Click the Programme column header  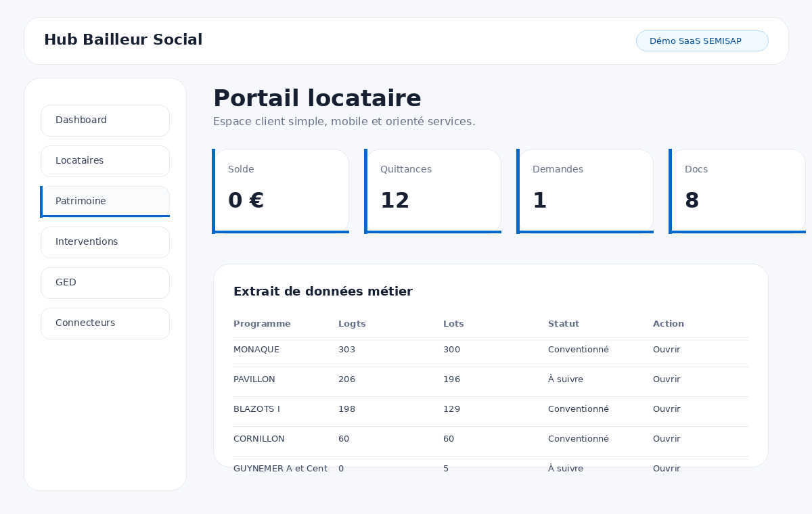(262, 324)
